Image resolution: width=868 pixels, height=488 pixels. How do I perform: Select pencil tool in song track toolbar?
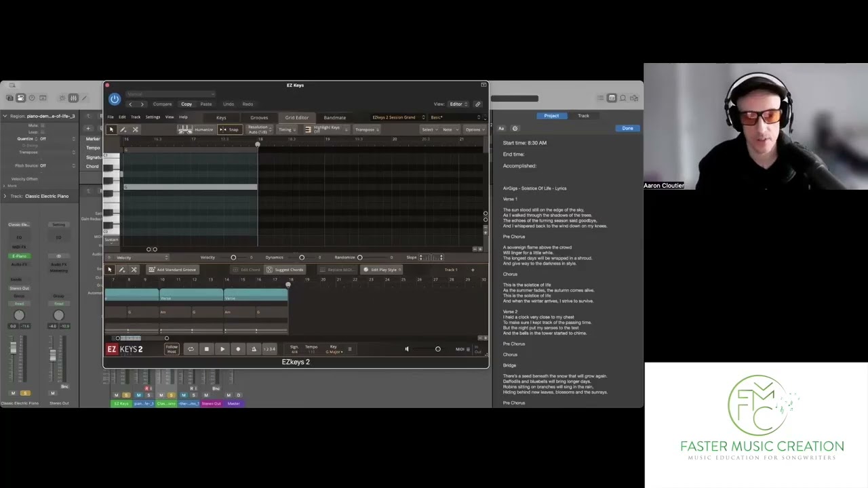pos(121,270)
